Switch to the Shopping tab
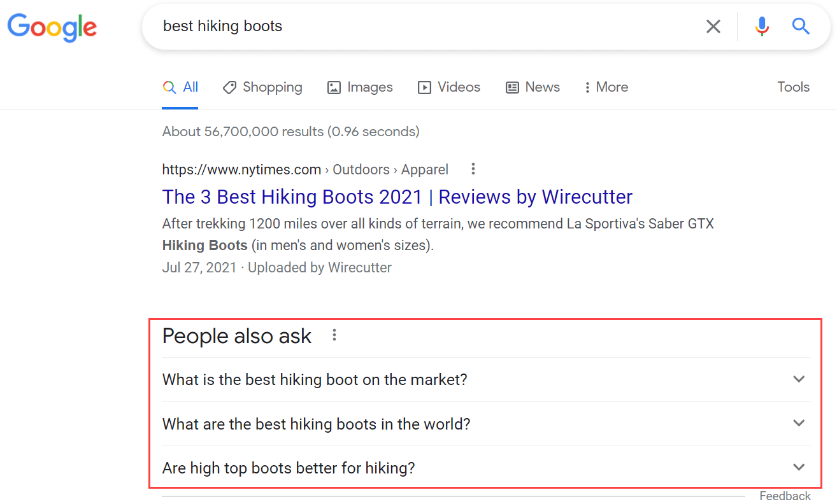The image size is (837, 504). 262,87
